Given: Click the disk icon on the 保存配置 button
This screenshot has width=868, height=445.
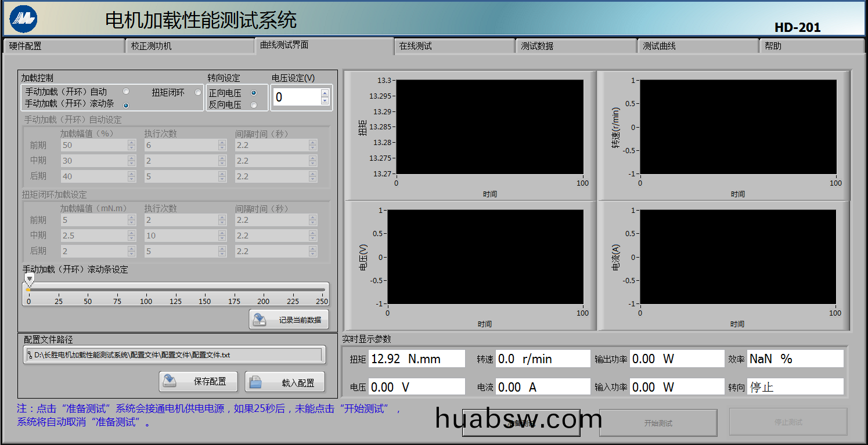Looking at the screenshot, I should (x=170, y=381).
